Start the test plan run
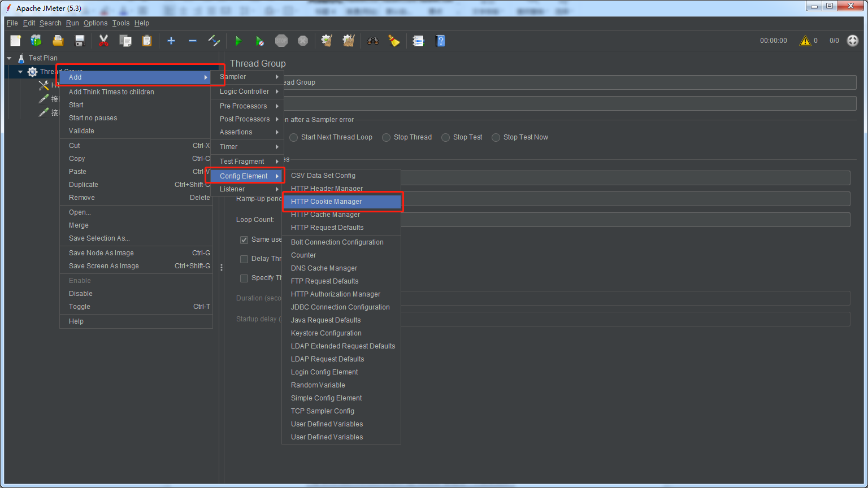The width and height of the screenshot is (868, 488). (238, 40)
